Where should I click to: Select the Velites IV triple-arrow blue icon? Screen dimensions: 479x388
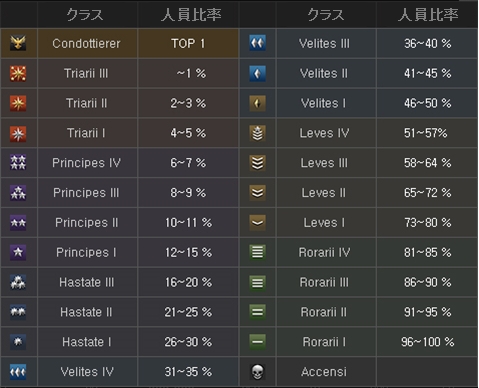click(x=18, y=372)
